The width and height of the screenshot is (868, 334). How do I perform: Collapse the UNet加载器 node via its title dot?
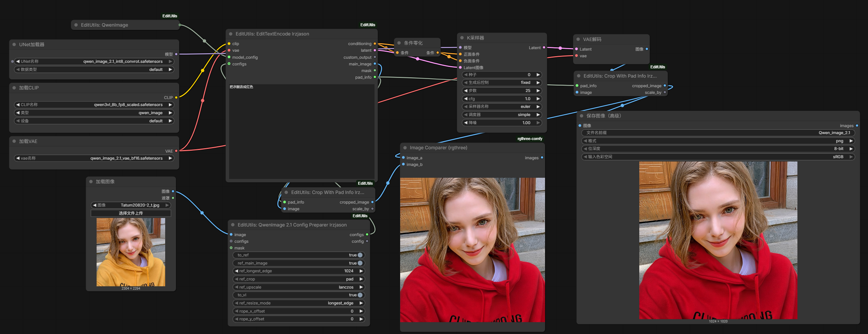14,44
